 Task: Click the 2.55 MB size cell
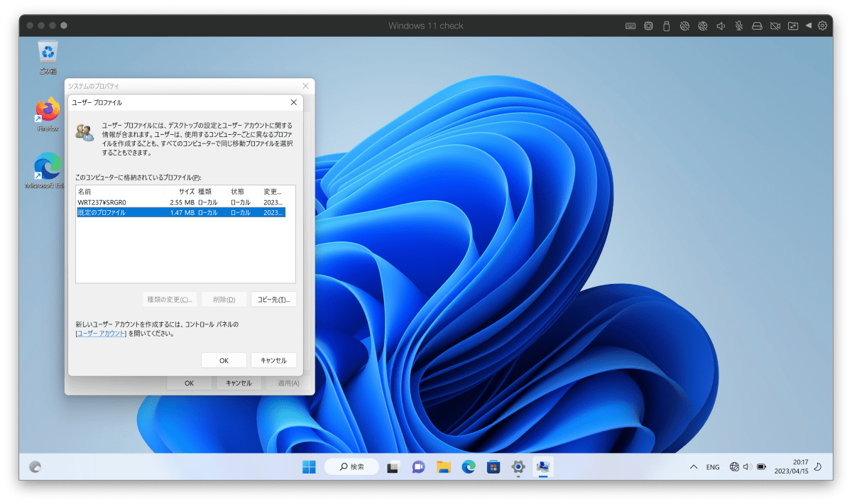(x=182, y=202)
